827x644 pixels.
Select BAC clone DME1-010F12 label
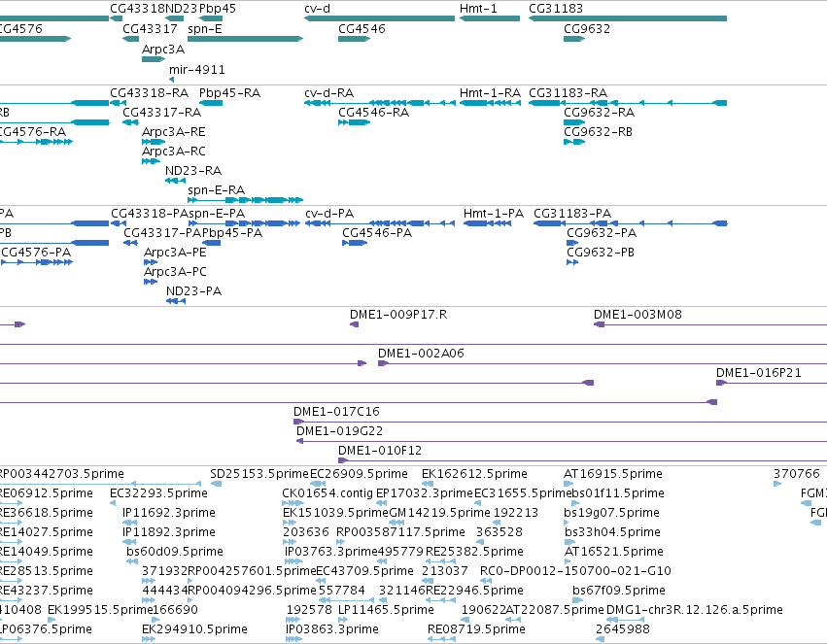tap(380, 451)
